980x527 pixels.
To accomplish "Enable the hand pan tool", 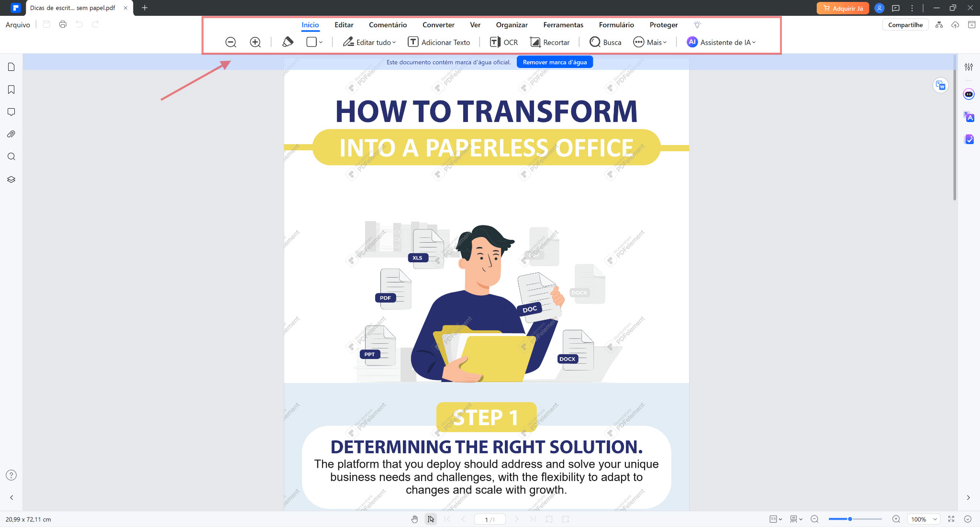I will pyautogui.click(x=414, y=519).
